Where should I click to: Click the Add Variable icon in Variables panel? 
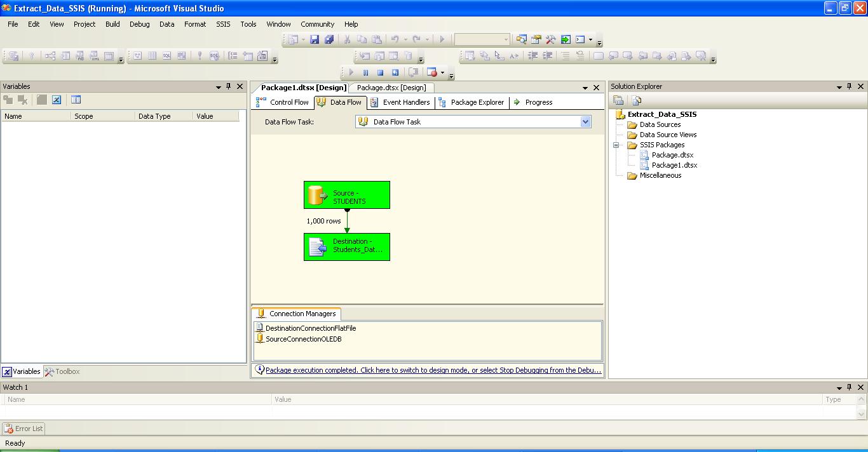tap(8, 100)
